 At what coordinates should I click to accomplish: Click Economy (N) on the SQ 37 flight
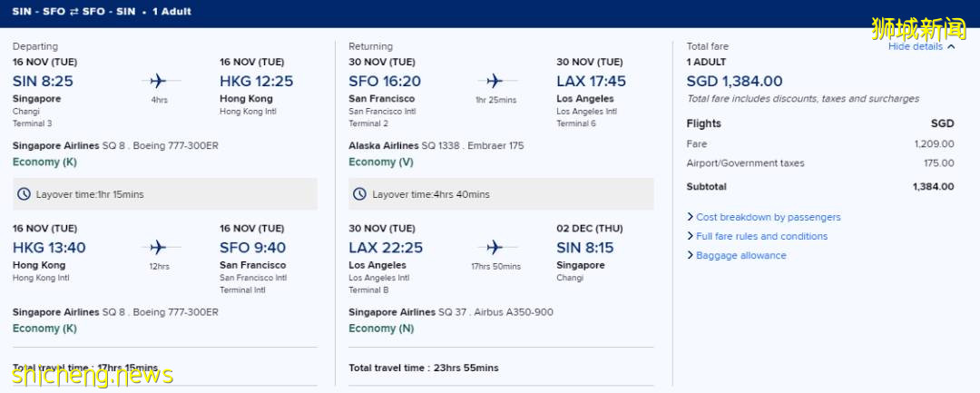(x=381, y=329)
